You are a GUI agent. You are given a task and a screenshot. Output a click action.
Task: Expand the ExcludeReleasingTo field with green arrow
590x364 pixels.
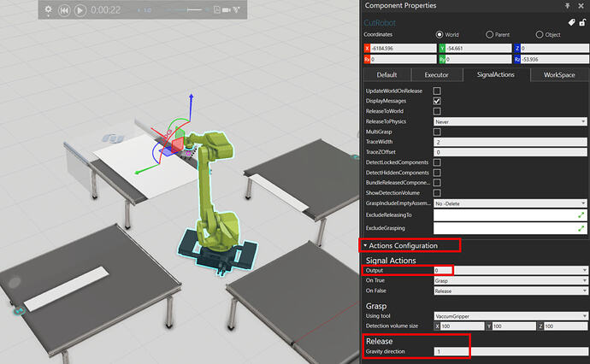[x=582, y=216]
